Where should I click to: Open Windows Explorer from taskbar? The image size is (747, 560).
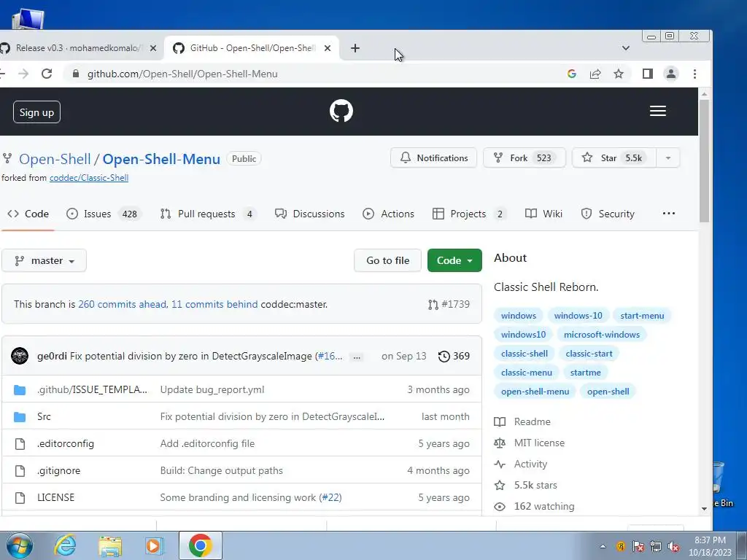[x=110, y=546]
